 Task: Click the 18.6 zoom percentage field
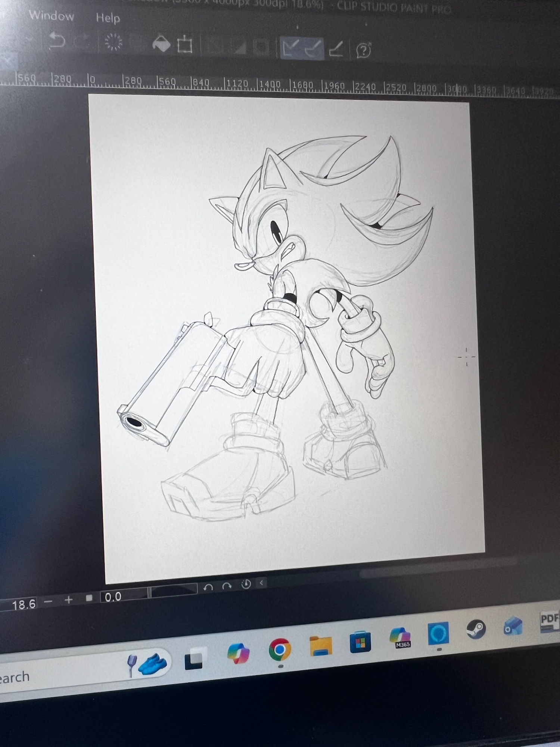pyautogui.click(x=23, y=604)
